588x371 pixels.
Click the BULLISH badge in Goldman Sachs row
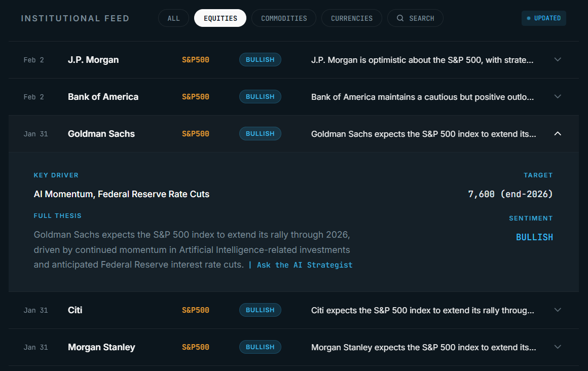point(260,133)
